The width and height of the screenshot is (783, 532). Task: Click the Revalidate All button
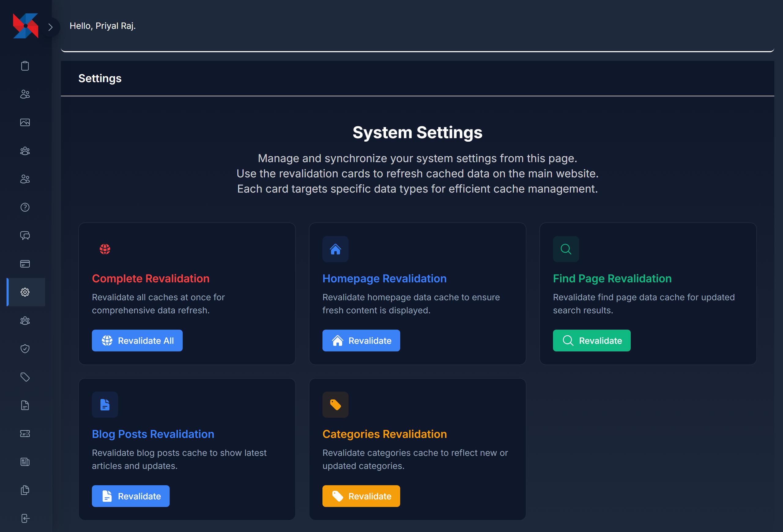[137, 340]
